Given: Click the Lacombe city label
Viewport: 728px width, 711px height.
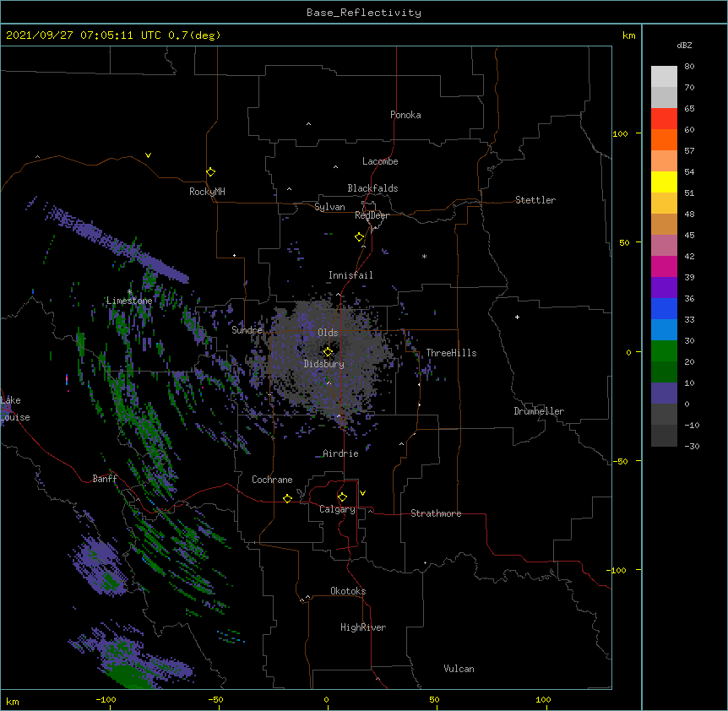Looking at the screenshot, I should [380, 161].
